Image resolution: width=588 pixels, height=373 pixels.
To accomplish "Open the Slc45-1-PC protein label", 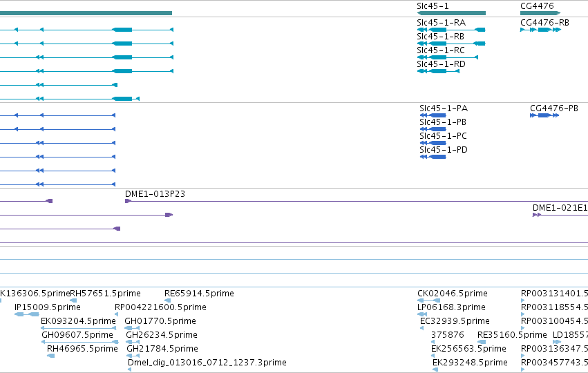I will coord(444,136).
